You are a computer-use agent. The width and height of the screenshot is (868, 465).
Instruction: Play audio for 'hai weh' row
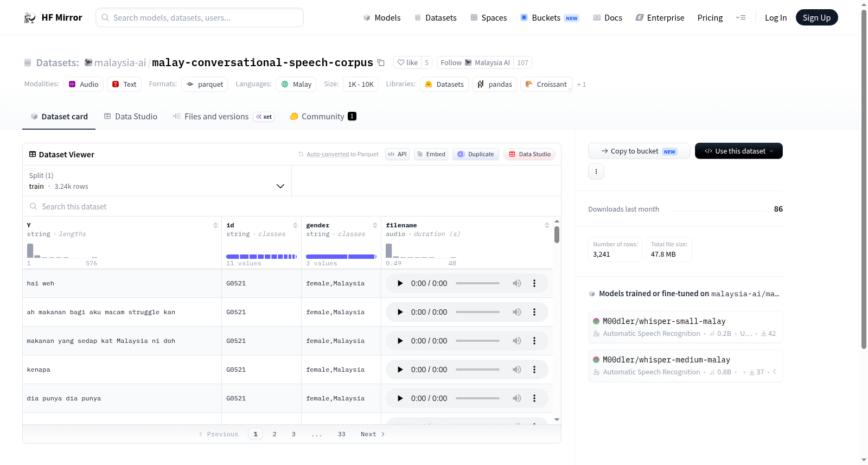click(x=400, y=283)
